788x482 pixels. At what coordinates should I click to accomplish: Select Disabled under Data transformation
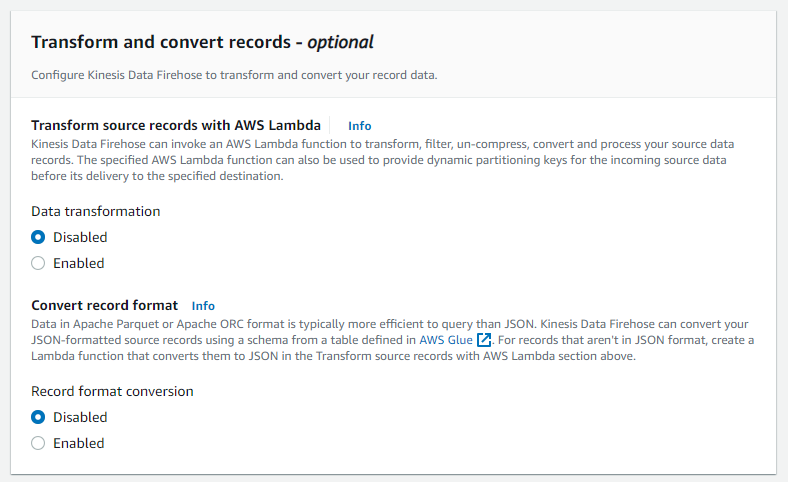(x=38, y=237)
